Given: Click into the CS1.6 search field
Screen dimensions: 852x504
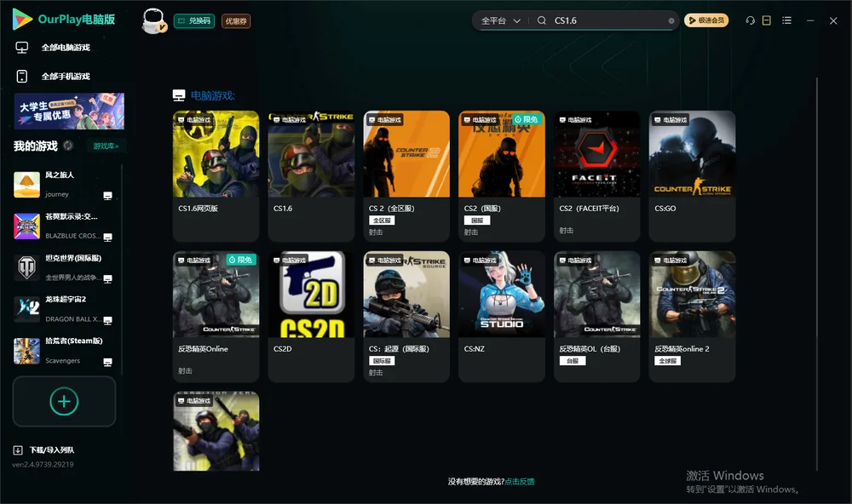Looking at the screenshot, I should coord(608,20).
